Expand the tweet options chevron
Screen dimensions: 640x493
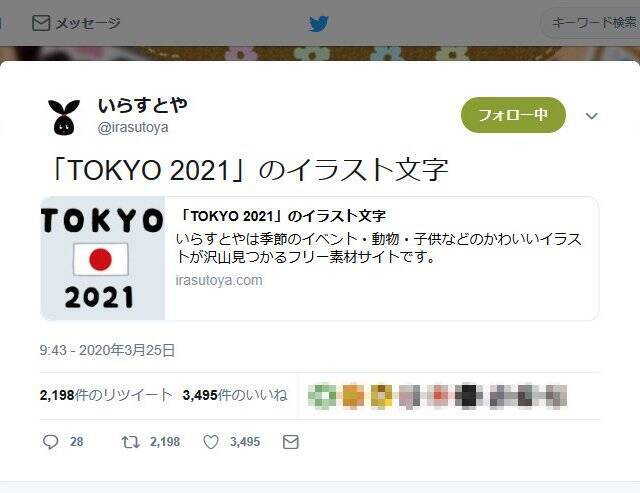(591, 116)
